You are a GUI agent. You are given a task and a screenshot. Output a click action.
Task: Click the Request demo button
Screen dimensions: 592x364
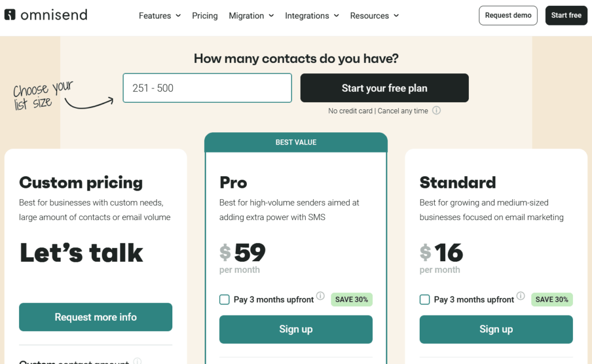coord(508,16)
